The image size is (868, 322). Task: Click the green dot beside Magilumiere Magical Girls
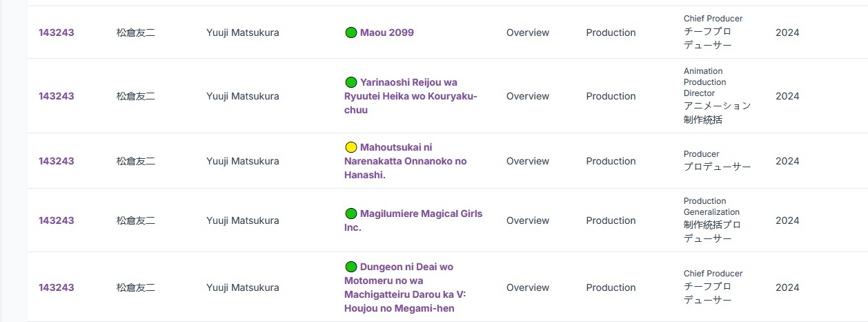click(351, 214)
